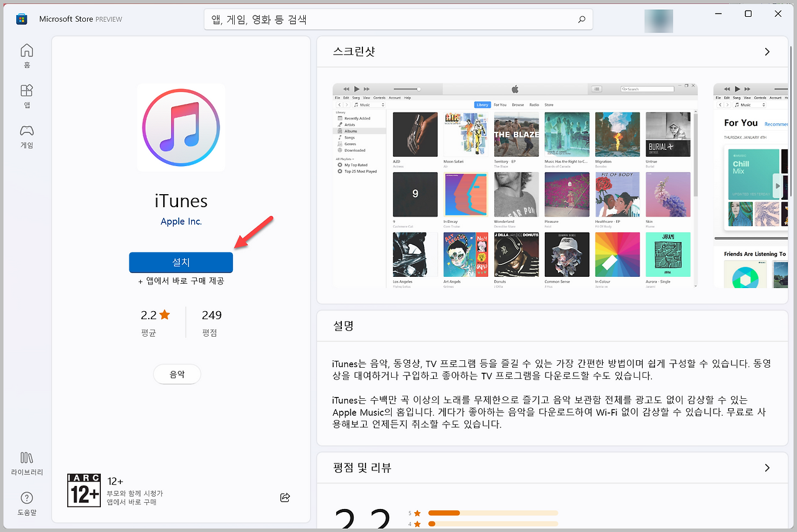Click the iTunes app logo
Viewport: 797px width, 532px height.
[x=181, y=127]
